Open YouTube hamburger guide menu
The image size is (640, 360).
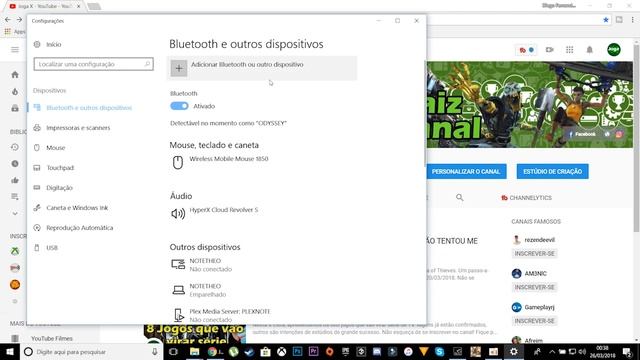pyautogui.click(x=15, y=50)
